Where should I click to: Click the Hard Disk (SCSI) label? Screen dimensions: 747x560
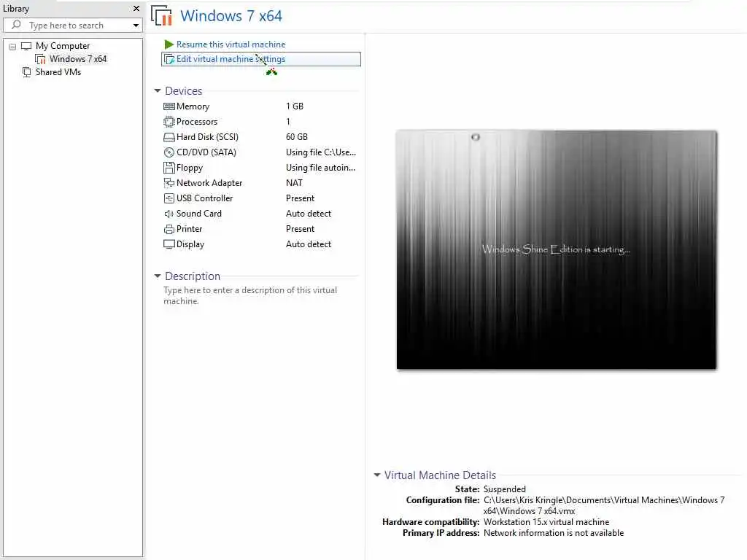[x=207, y=137]
